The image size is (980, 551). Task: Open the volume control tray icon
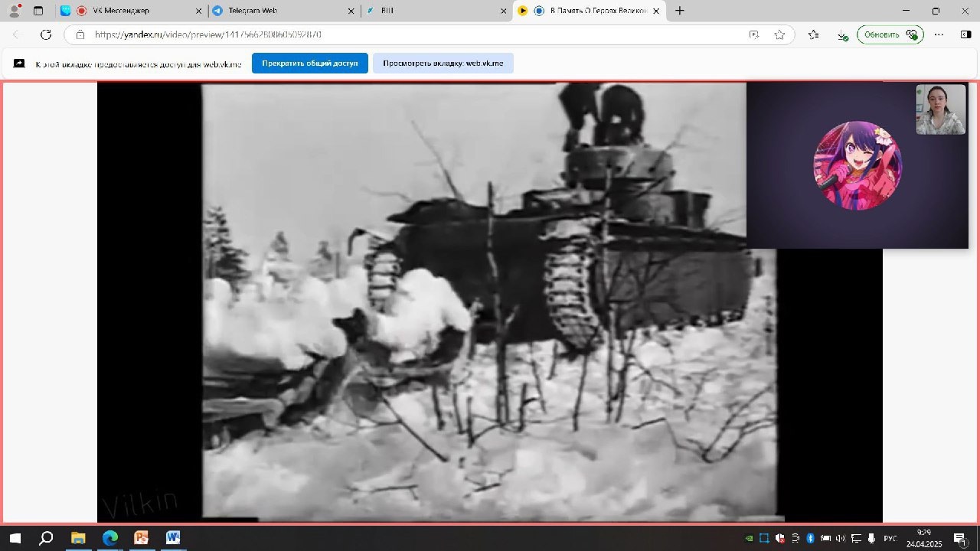[x=841, y=538]
